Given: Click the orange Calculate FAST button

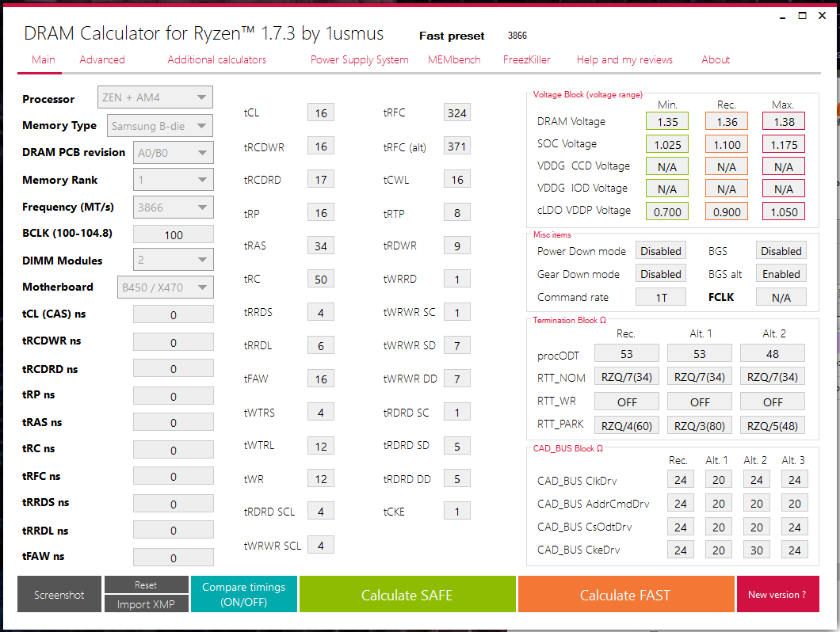Looking at the screenshot, I should click(x=626, y=595).
